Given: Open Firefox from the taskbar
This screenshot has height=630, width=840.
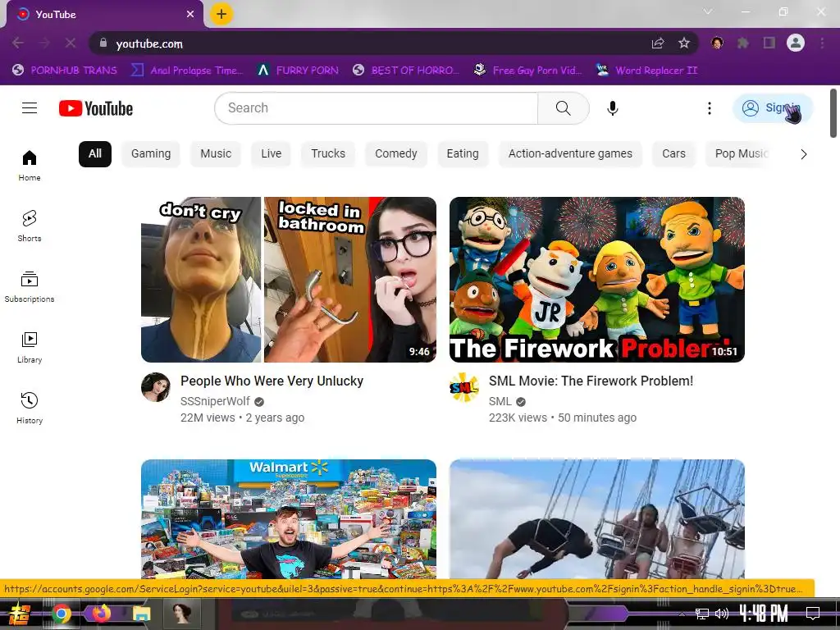Looking at the screenshot, I should click(101, 614).
